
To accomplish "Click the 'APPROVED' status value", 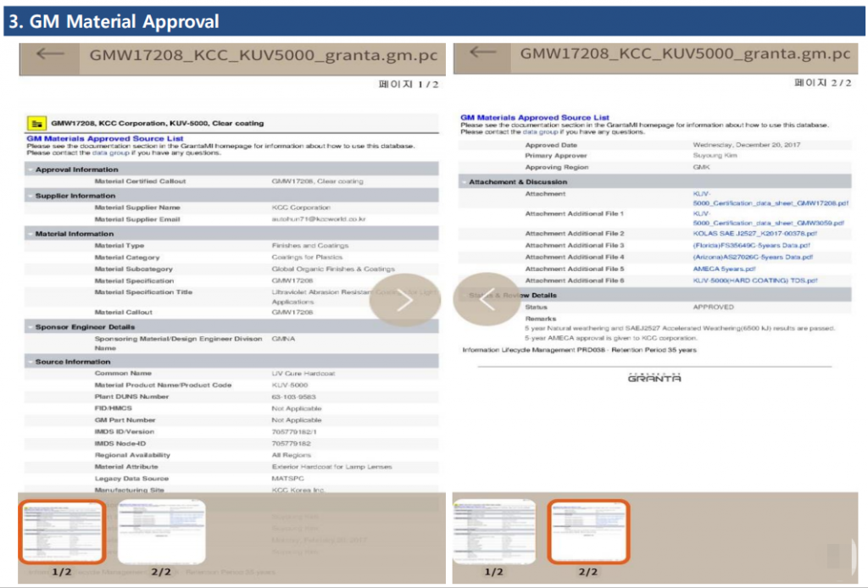I will coord(713,307).
